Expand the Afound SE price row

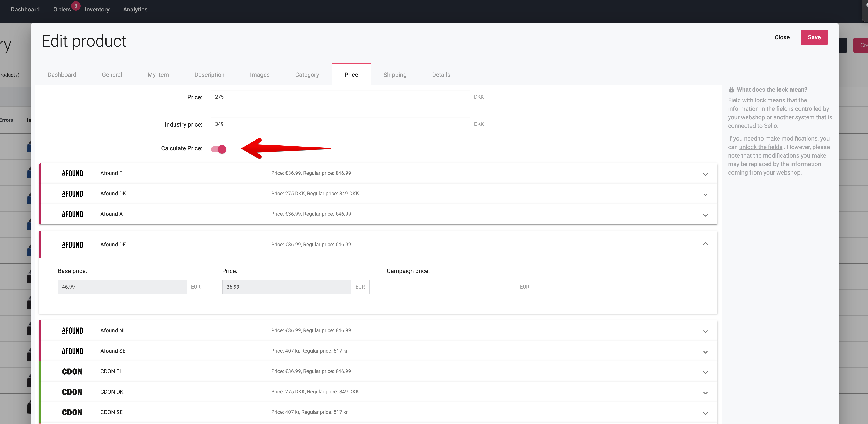[x=705, y=352]
